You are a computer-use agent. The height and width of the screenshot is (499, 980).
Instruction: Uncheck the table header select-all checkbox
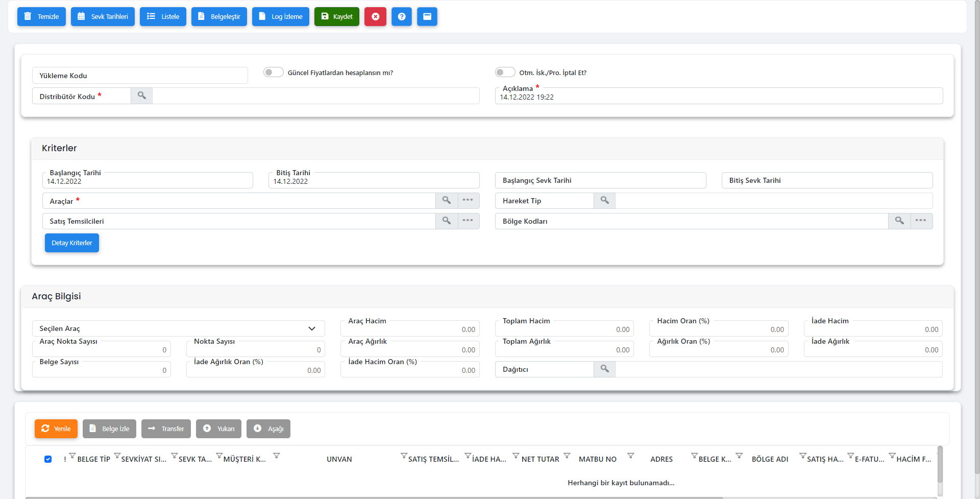point(48,459)
